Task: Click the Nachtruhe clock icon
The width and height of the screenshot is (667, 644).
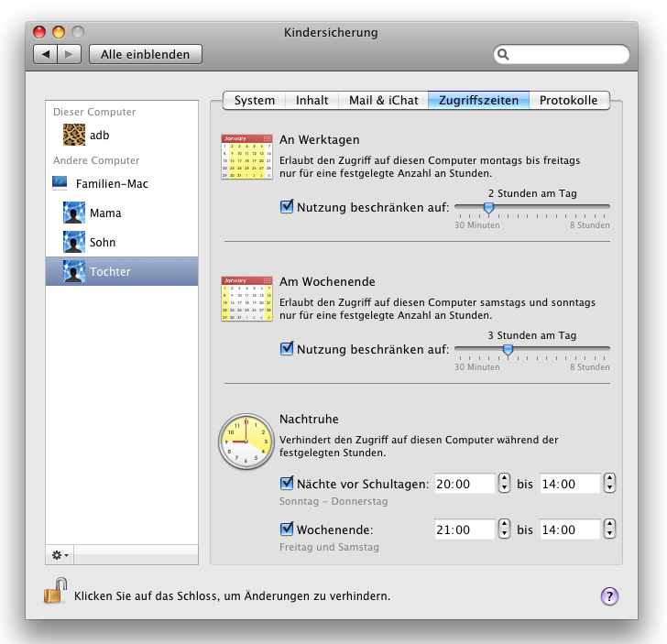Action: click(246, 442)
